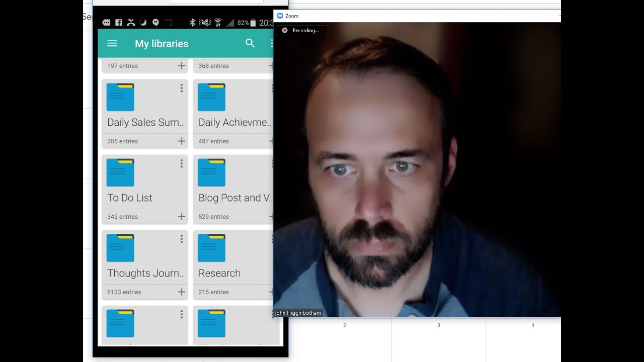Open the Daily Sales Sum.. folder icon
This screenshot has height=362, width=644.
point(120,97)
